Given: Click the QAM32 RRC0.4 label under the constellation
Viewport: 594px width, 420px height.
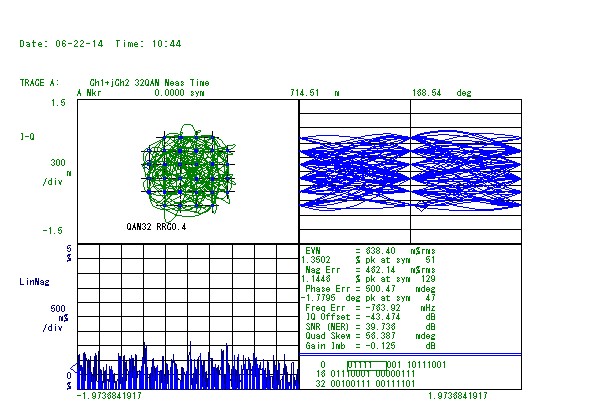Looking at the screenshot, I should tap(156, 227).
